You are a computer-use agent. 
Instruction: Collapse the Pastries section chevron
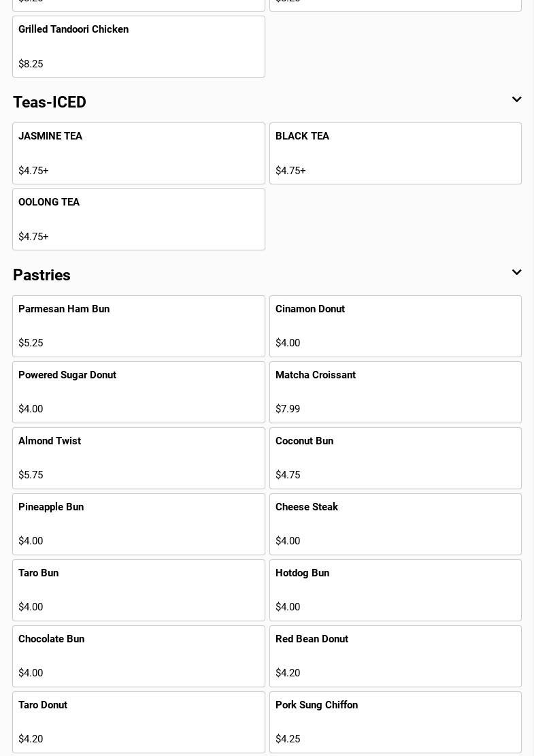516,273
